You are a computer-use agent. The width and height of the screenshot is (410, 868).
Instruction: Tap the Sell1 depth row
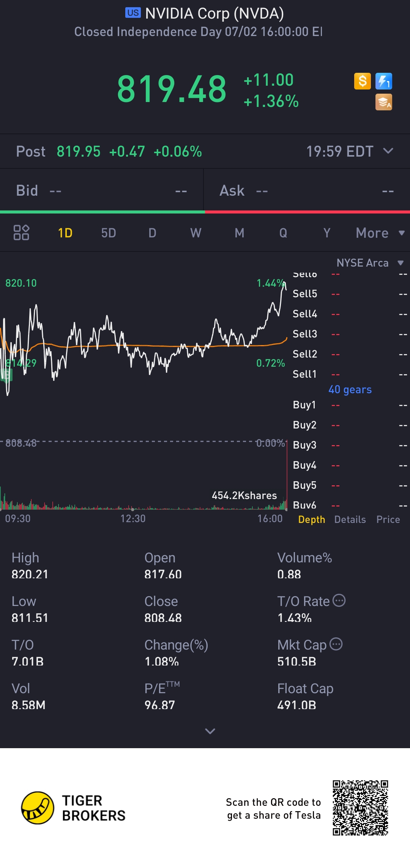coord(350,374)
